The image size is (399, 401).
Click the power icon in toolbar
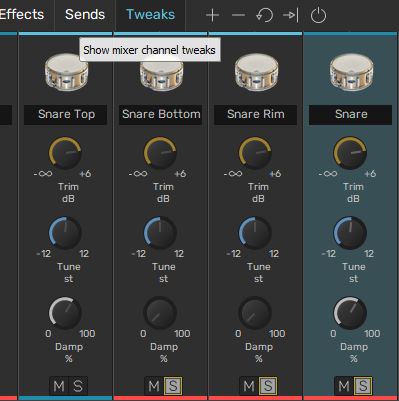pos(318,15)
